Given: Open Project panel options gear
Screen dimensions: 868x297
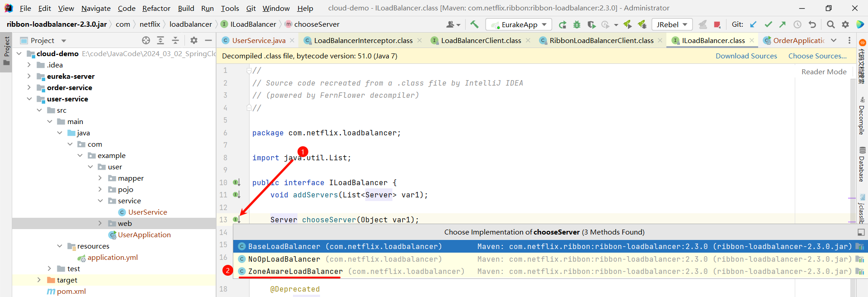Looking at the screenshot, I should (x=194, y=40).
